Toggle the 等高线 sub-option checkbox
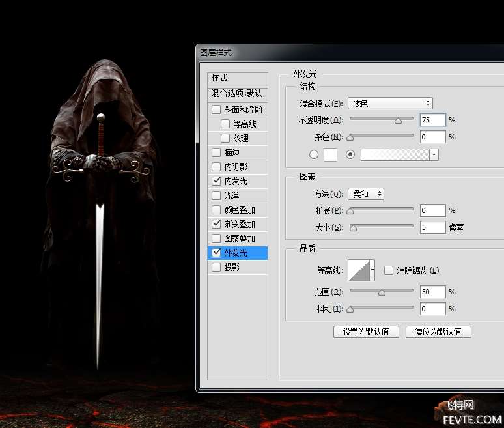504x428 pixels. pos(225,124)
